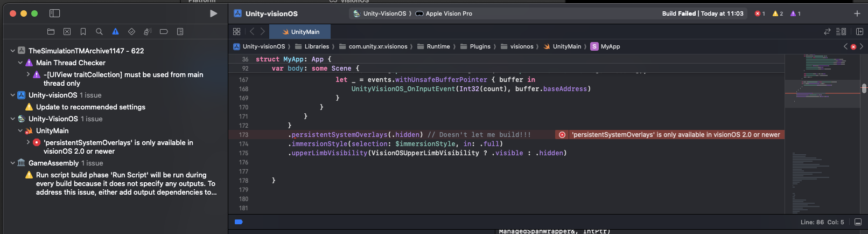The width and height of the screenshot is (868, 234).
Task: Open the Source Control navigator
Action: tap(67, 32)
